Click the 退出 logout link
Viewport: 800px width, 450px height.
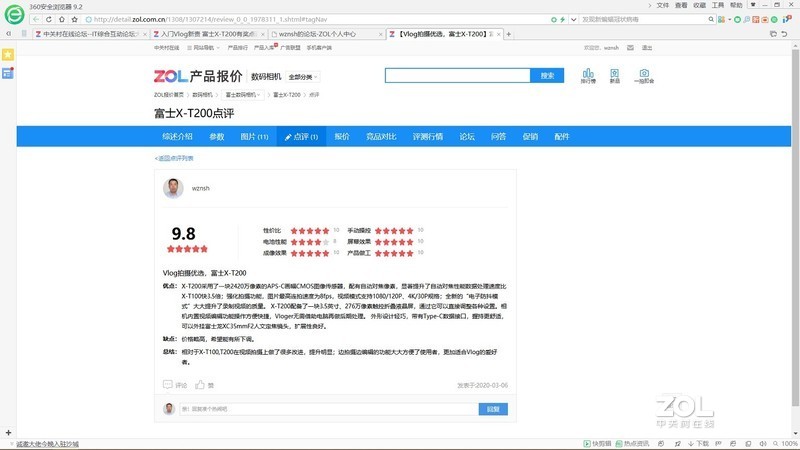[647, 47]
